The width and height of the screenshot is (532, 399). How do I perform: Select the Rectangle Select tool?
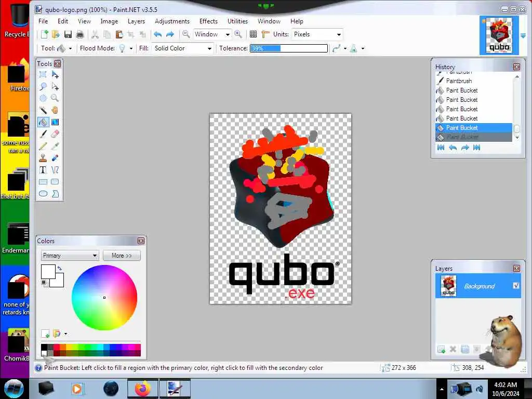[x=43, y=75]
